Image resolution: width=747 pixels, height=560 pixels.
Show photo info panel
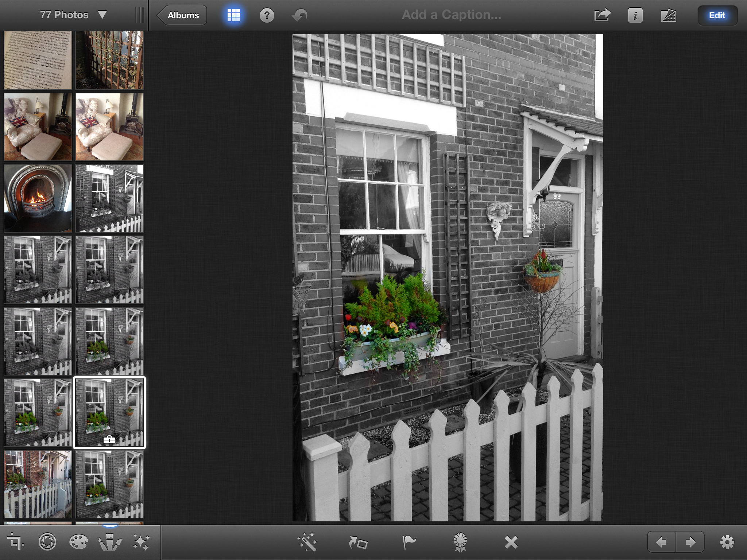pos(635,15)
